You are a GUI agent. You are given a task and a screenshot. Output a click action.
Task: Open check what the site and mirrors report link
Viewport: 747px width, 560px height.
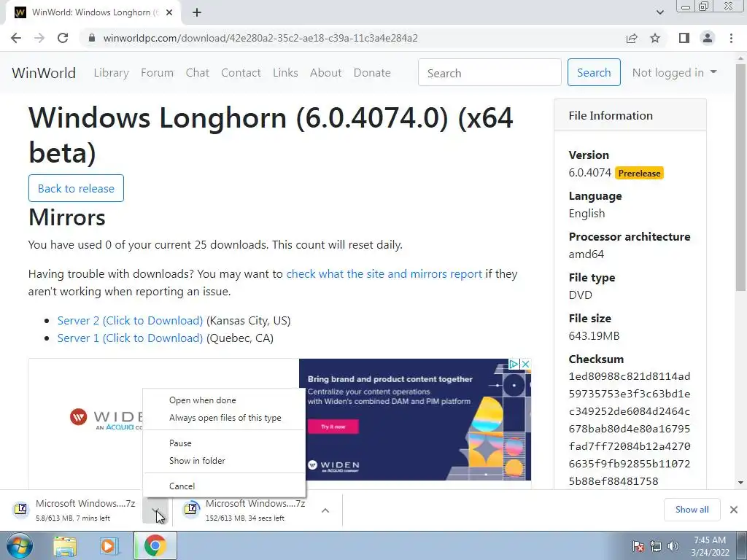pos(384,274)
